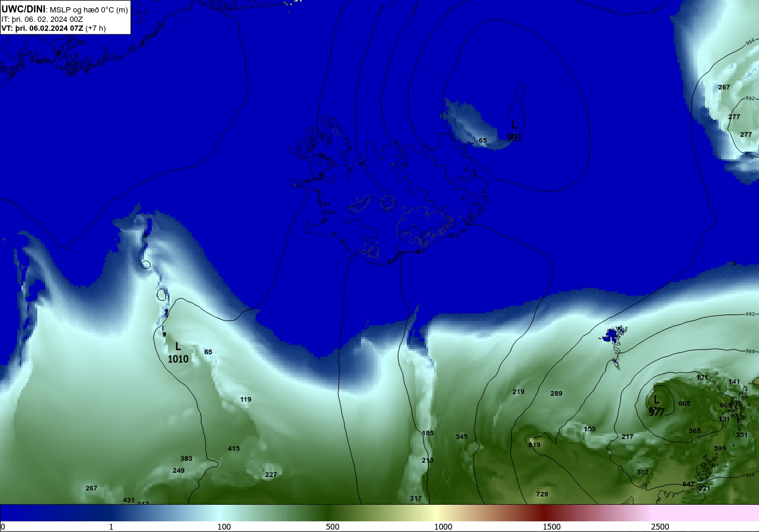Click the UWC/DINI title in the header box

pyautogui.click(x=23, y=9)
